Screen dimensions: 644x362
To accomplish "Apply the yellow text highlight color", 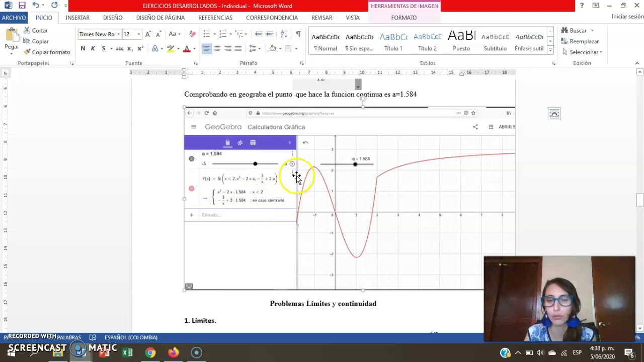I will 171,49.
